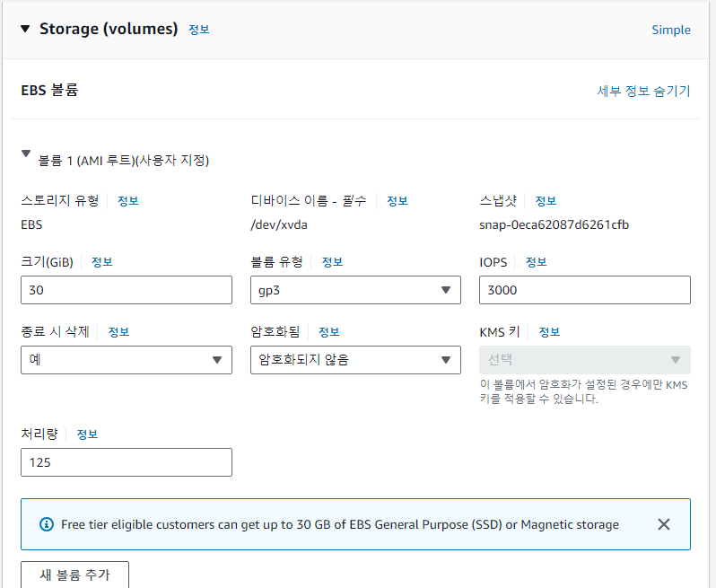The width and height of the screenshot is (716, 588).
Task: Open 정보 link beside 볼륨 유형
Action: coord(332,262)
